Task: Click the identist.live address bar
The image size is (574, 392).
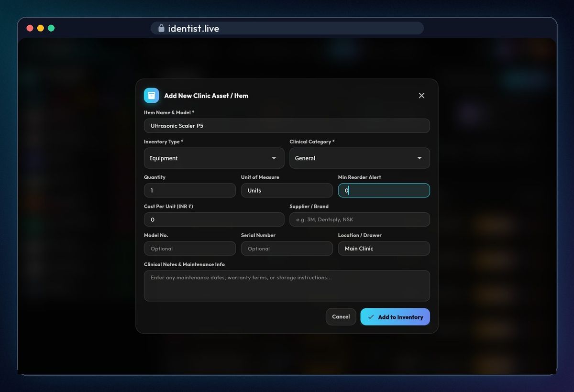Action: coord(287,28)
